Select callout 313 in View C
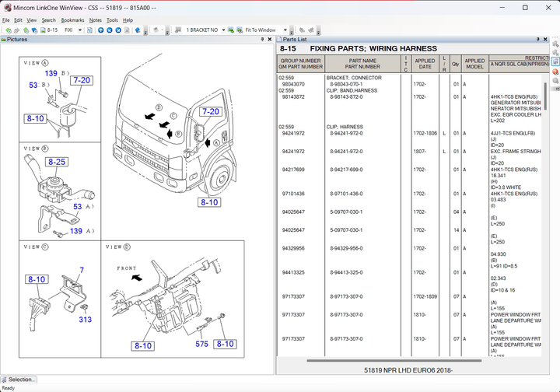 (x=85, y=320)
